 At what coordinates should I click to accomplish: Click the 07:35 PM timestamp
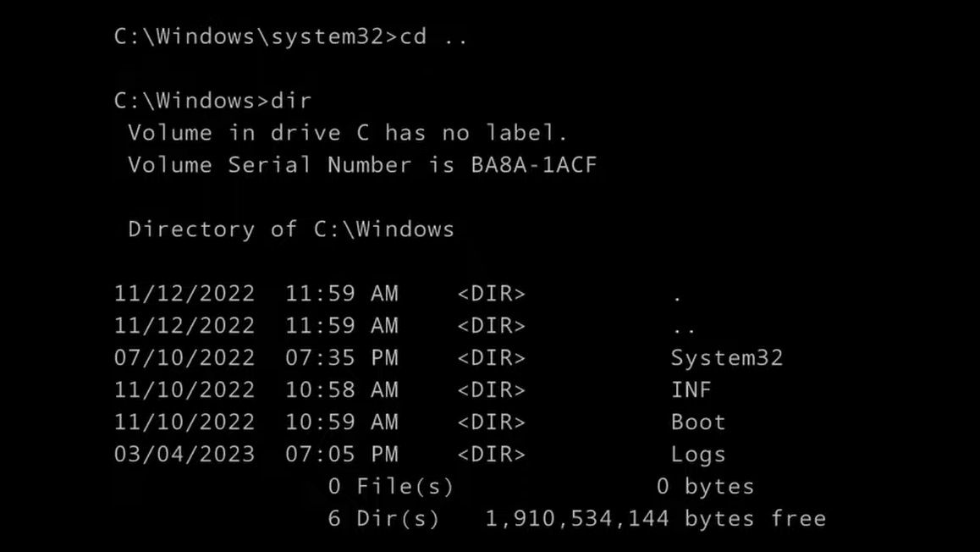tap(341, 358)
